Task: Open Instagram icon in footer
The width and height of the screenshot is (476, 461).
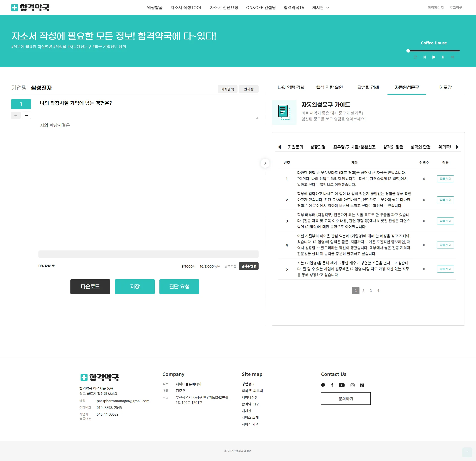Action: 352,385
